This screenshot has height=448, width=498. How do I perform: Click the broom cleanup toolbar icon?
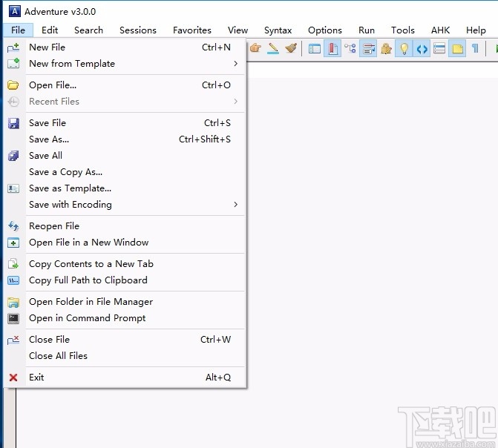(291, 48)
